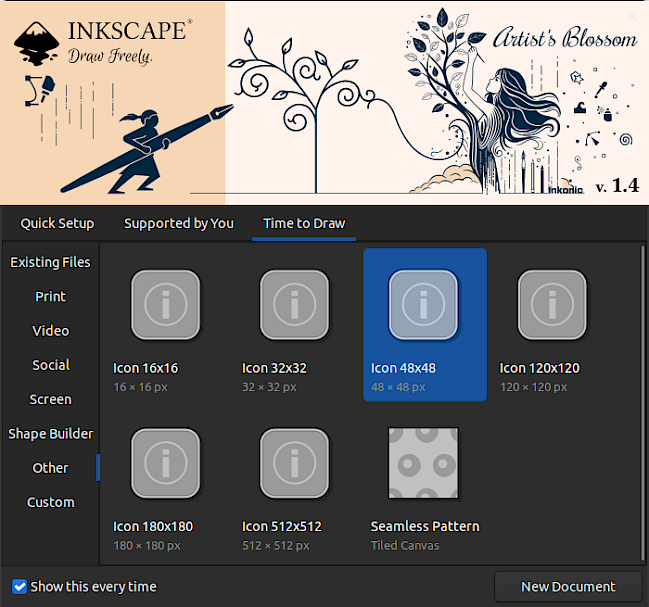
Task: Click the template list vertical scrollbar
Action: [x=642, y=401]
